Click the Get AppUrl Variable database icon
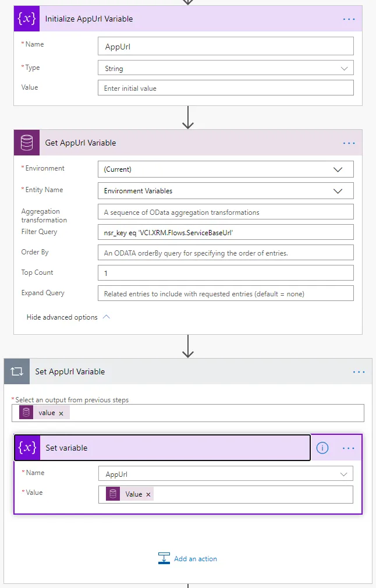 26,143
